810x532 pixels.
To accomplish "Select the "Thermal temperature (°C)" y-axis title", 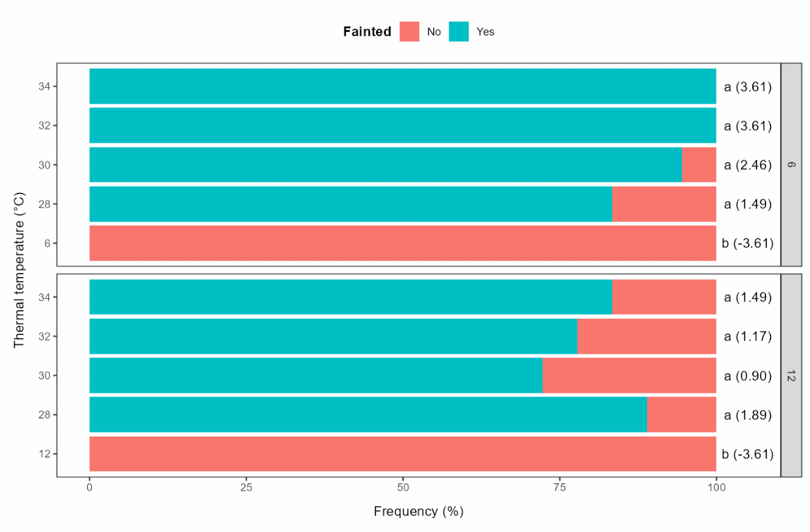I will (x=20, y=270).
